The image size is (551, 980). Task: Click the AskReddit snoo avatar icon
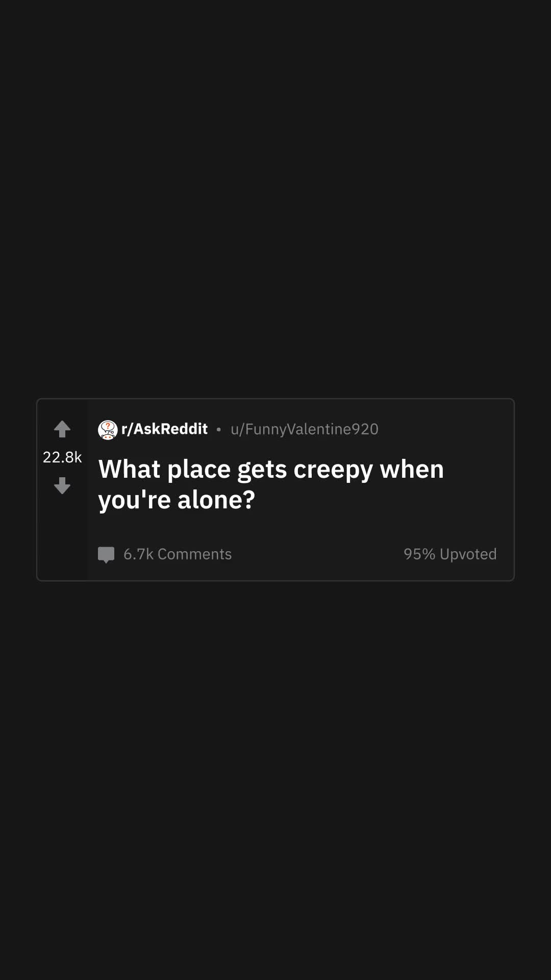pos(108,430)
